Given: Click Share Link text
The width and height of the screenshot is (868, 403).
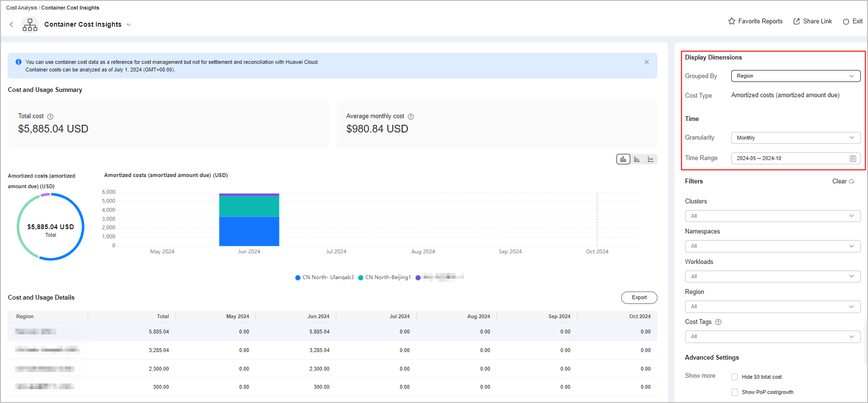Looking at the screenshot, I should tap(818, 21).
